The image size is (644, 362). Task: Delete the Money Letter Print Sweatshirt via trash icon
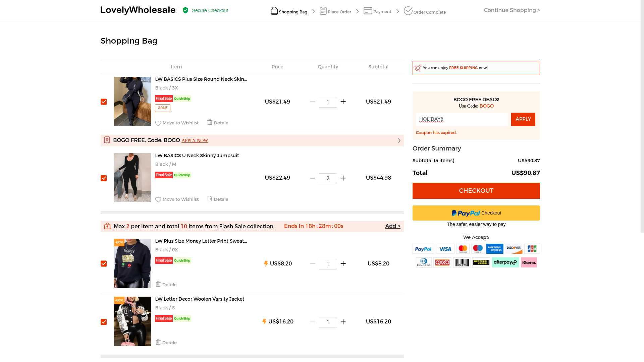[x=158, y=284]
